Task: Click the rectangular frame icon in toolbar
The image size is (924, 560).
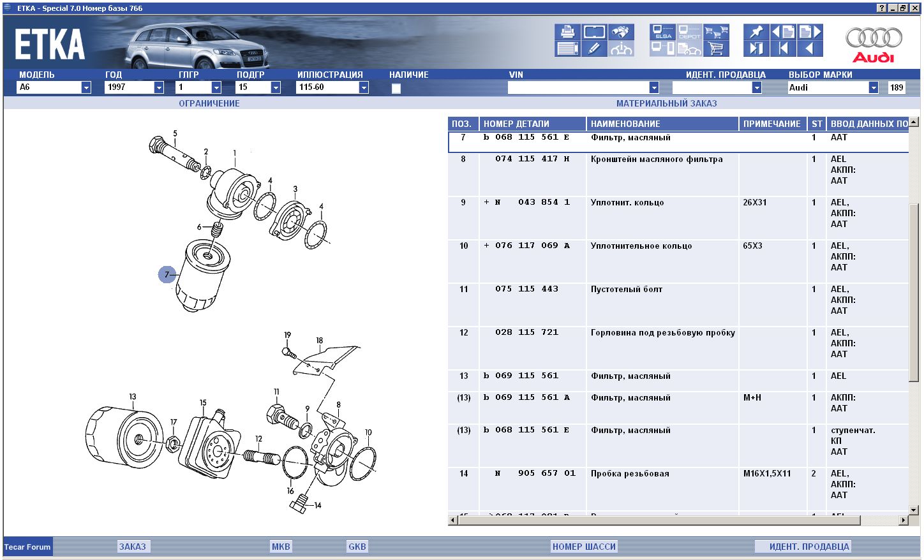Action: pos(594,32)
